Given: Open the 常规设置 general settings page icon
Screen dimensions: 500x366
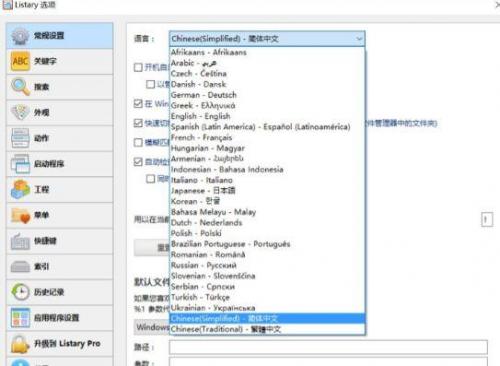Looking at the screenshot, I should pos(21,36).
